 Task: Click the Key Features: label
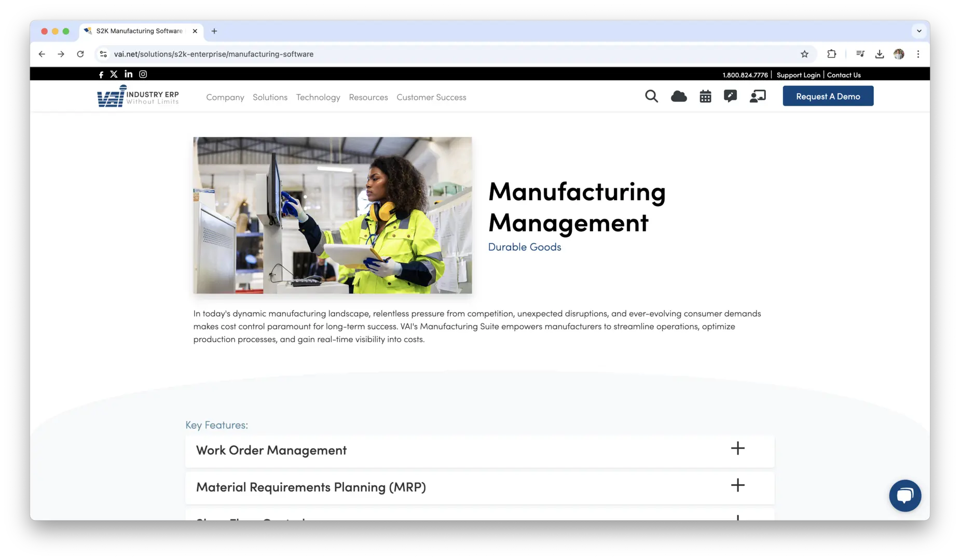click(x=216, y=425)
